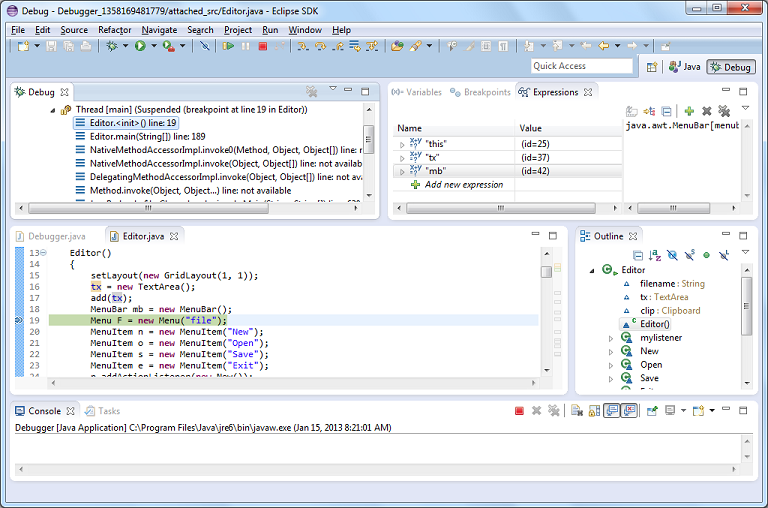Click the Resume debug toolbar icon
This screenshot has width=768, height=508.
(x=228, y=46)
